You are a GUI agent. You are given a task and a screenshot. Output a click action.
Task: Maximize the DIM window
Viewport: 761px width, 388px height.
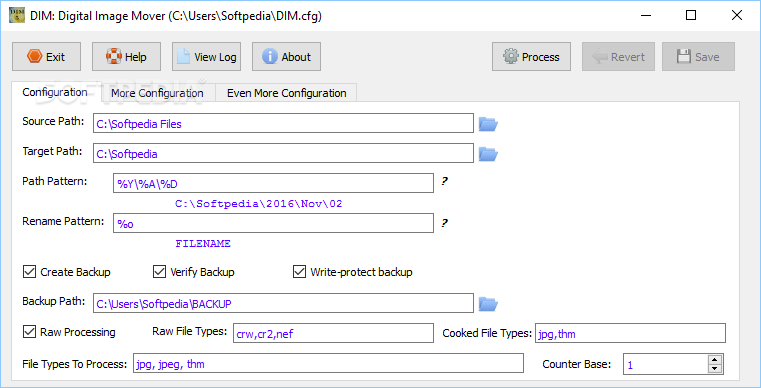click(x=691, y=16)
